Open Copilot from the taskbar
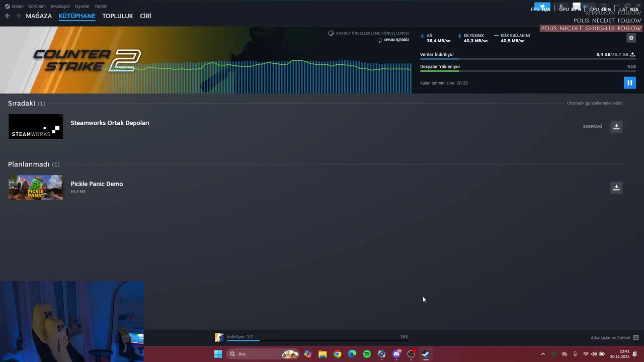 click(x=307, y=354)
